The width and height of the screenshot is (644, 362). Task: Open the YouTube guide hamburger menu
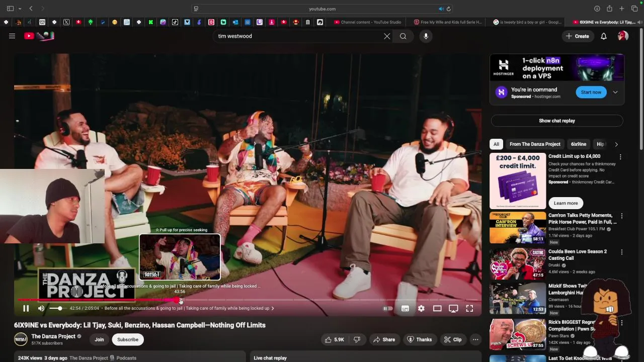(12, 36)
